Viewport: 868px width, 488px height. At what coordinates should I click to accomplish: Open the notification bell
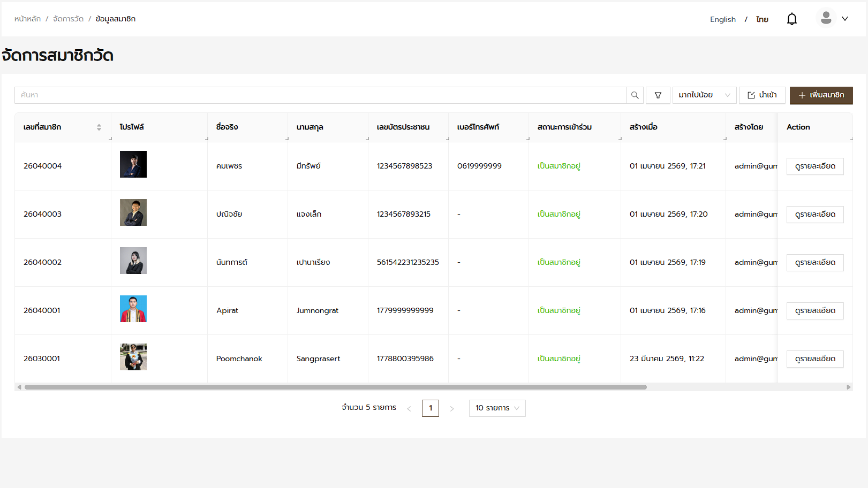pyautogui.click(x=791, y=19)
